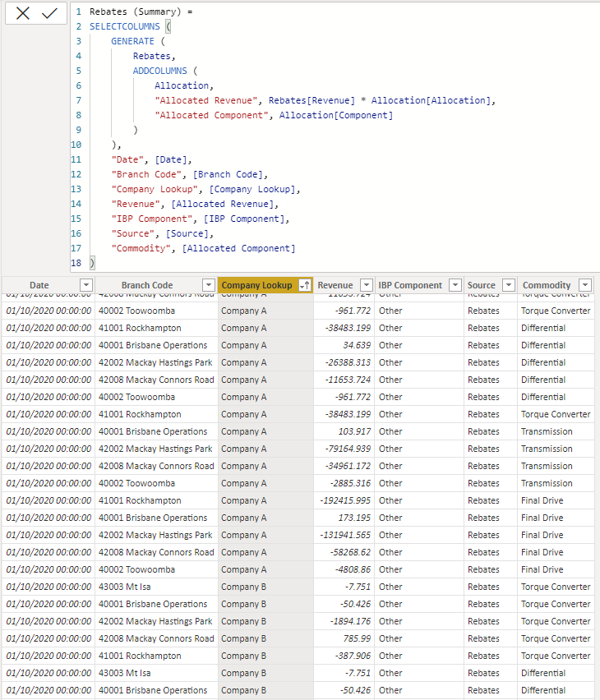Commit the formula with the checkmark icon
The height and width of the screenshot is (700, 600).
49,13
